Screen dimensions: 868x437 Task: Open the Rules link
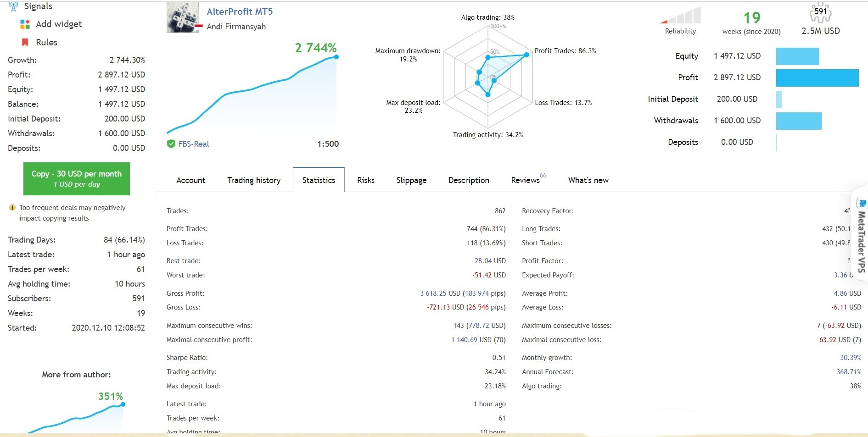46,42
